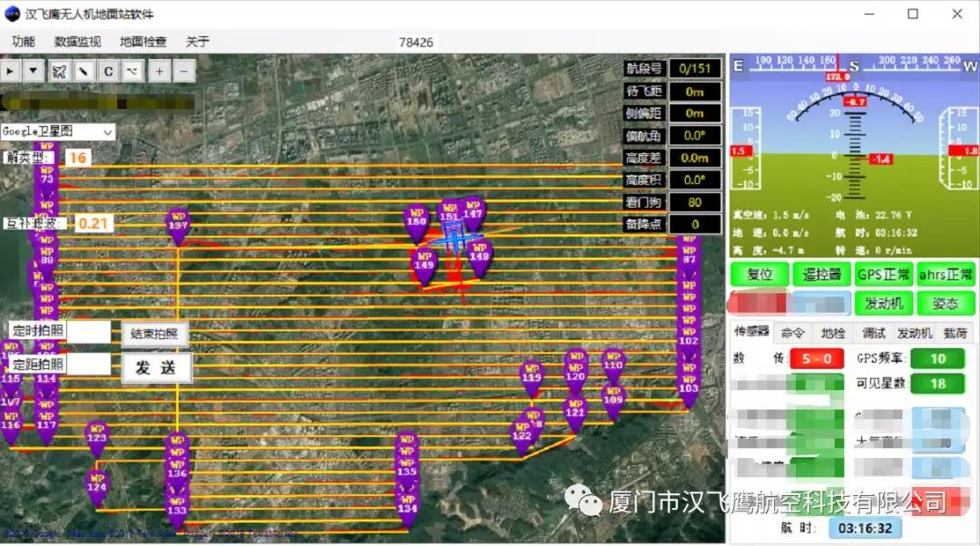
Task: Click the green GPS正常 status indicator
Action: (x=882, y=273)
